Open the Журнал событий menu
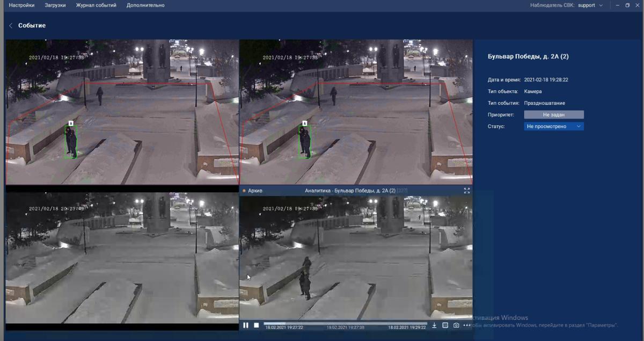This screenshot has width=644, height=341. (96, 5)
